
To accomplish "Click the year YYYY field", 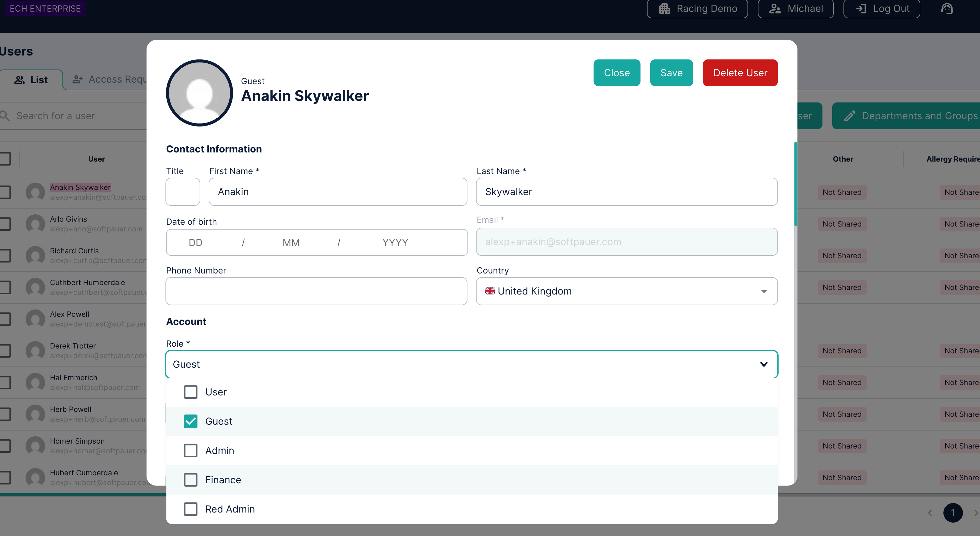I will click(395, 242).
